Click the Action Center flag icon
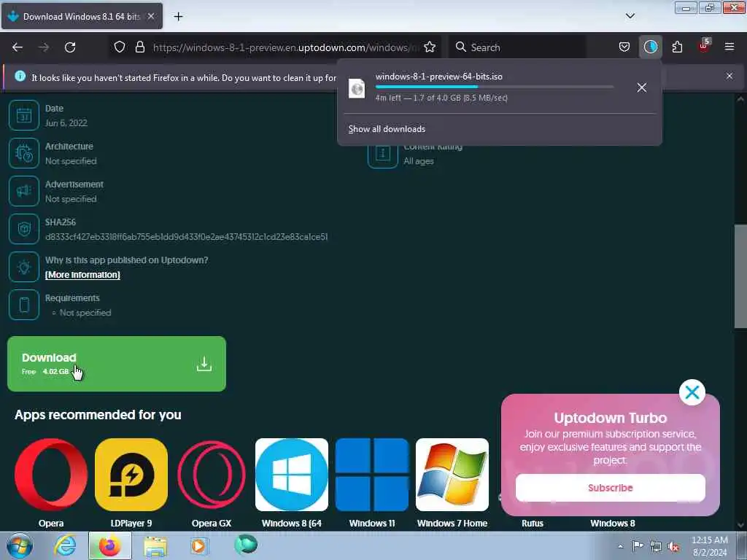Viewport: 747px width, 560px height. click(638, 545)
